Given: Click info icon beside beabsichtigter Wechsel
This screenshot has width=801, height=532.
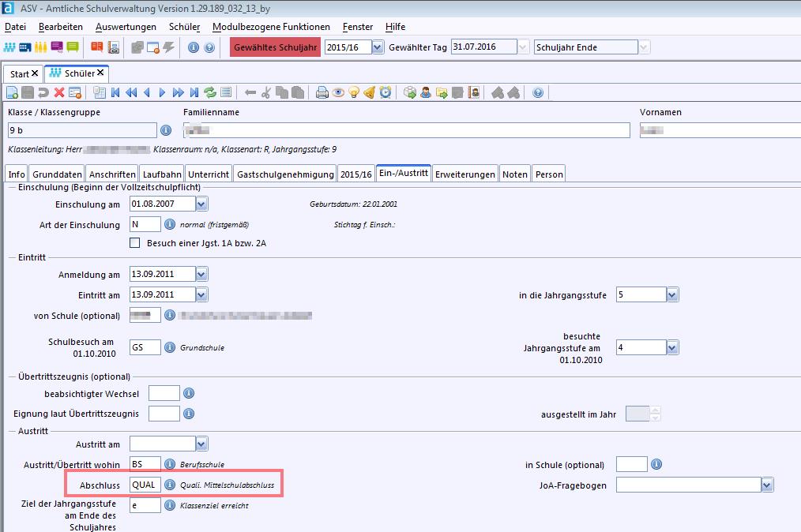Looking at the screenshot, I should click(189, 393).
